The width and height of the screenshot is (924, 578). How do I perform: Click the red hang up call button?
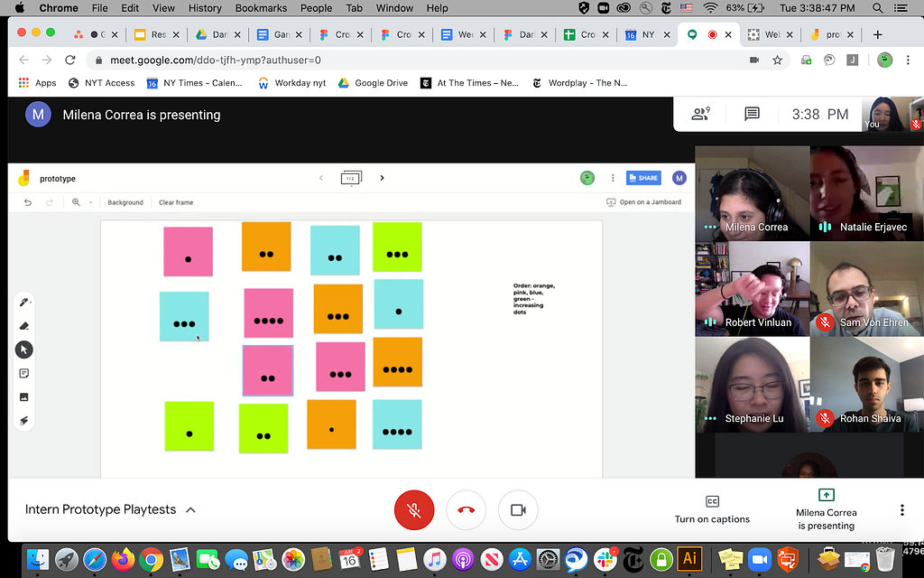click(466, 510)
